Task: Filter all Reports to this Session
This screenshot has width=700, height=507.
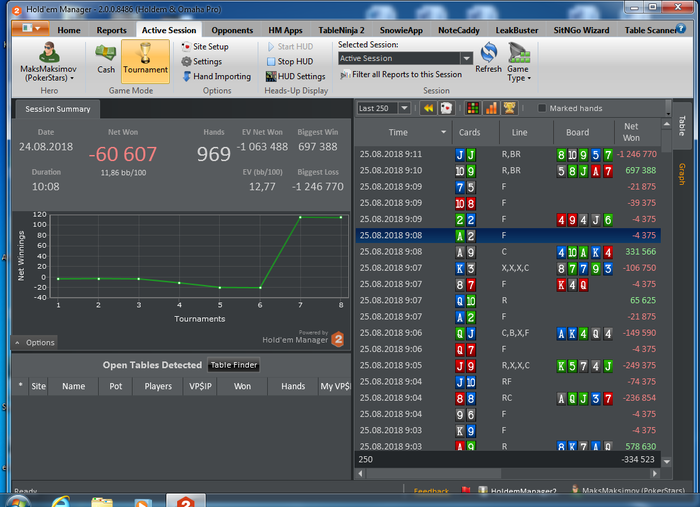Action: 401,75
